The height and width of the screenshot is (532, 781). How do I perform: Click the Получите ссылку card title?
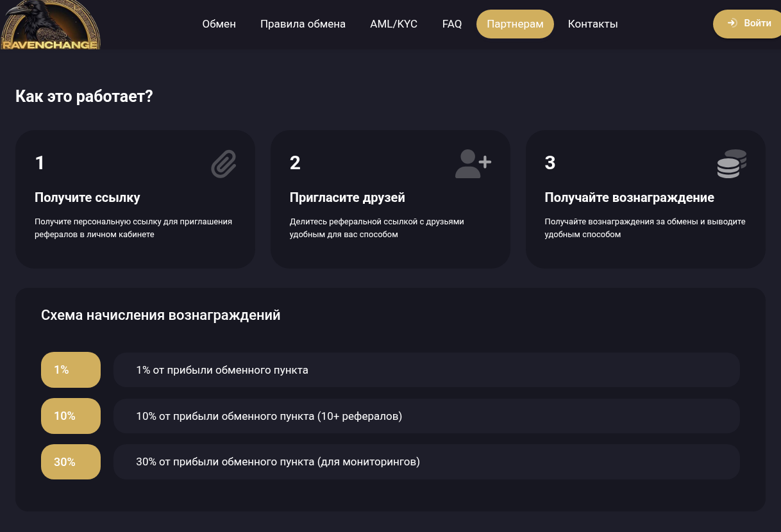point(87,197)
